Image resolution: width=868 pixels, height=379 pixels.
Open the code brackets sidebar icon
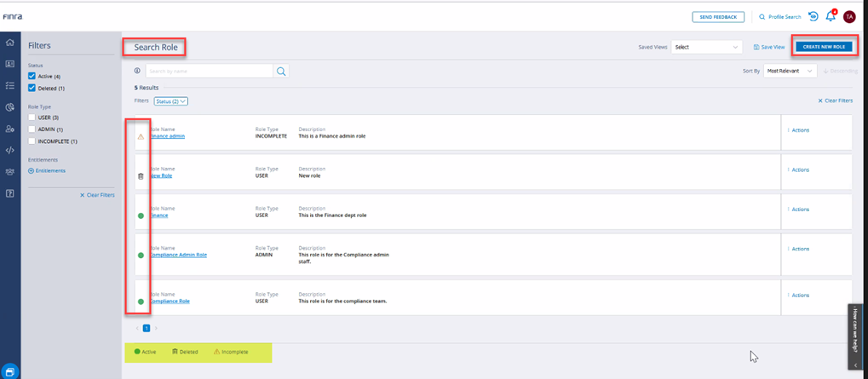pos(10,150)
